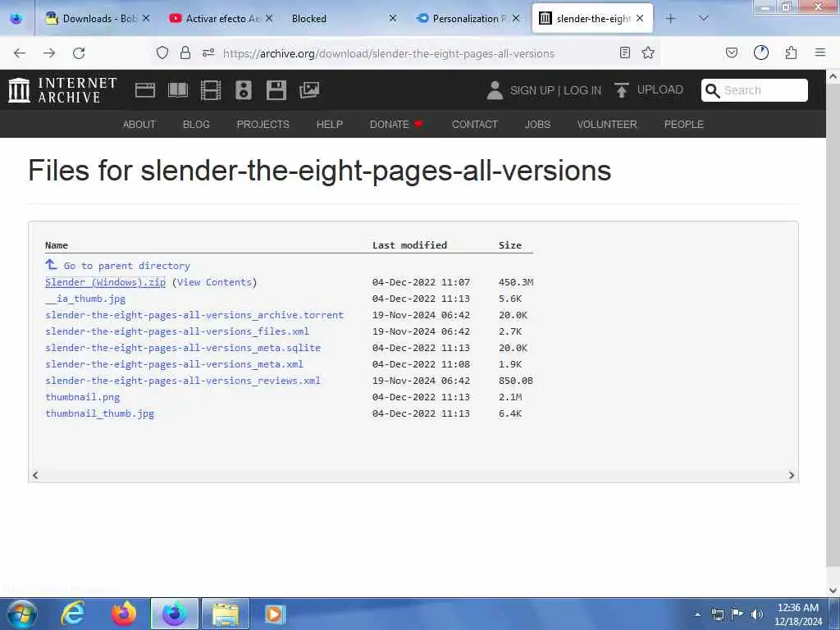Switch to the Activar efecto Aero tab
Viewport: 840px width, 630px height.
coord(221,18)
